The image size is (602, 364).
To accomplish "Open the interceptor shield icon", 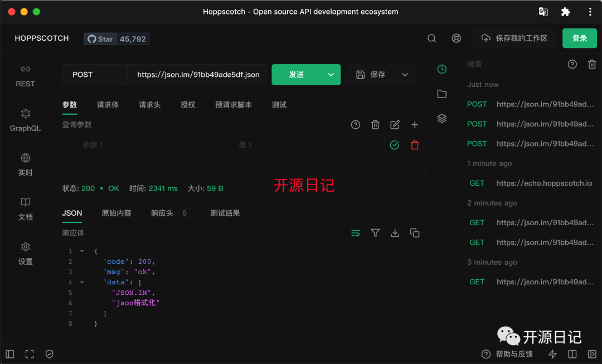I will coord(49,354).
